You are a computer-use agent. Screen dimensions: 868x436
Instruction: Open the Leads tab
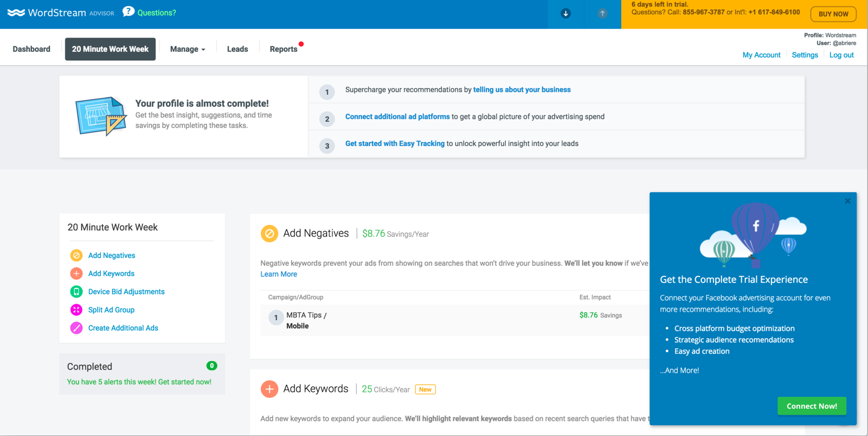click(x=237, y=49)
